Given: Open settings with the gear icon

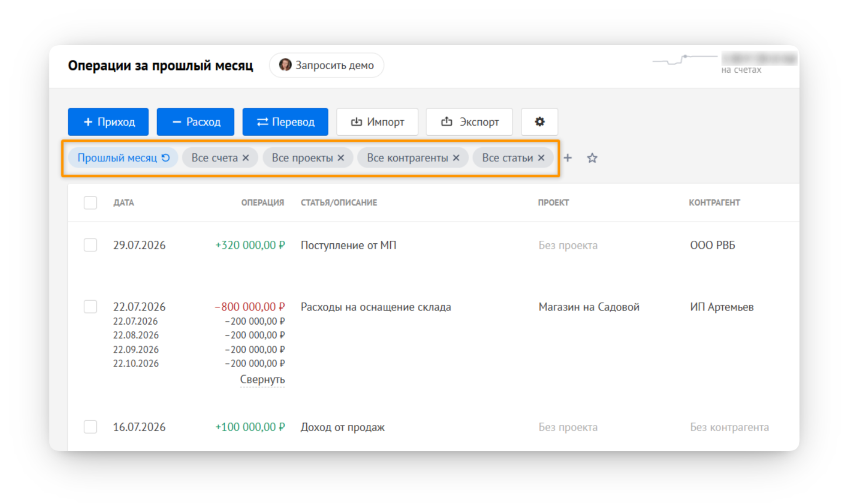Looking at the screenshot, I should click(x=539, y=122).
